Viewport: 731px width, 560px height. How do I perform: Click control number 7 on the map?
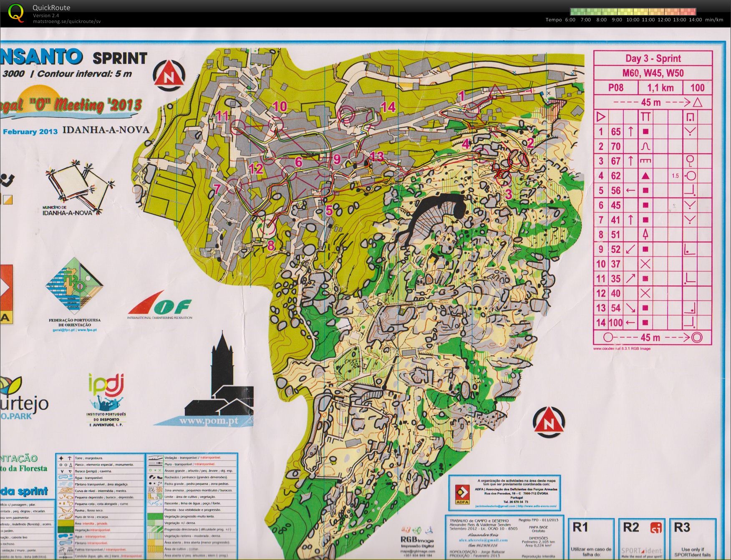click(217, 189)
